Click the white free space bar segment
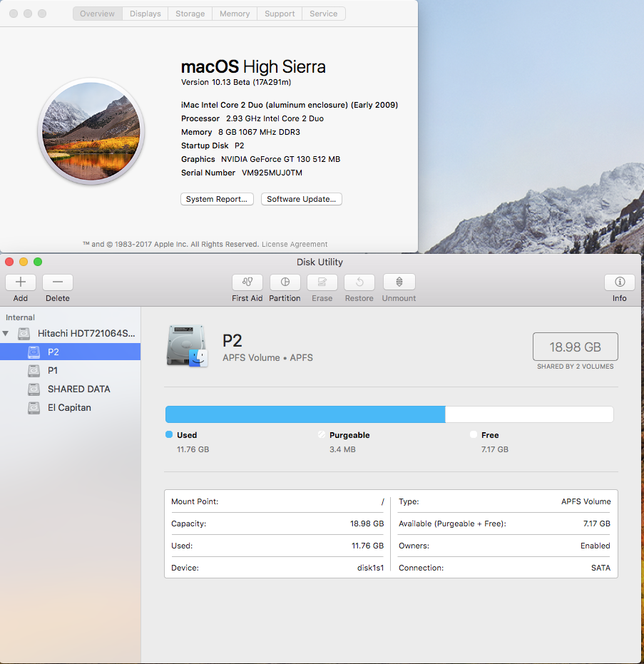The height and width of the screenshot is (664, 644). pos(529,414)
